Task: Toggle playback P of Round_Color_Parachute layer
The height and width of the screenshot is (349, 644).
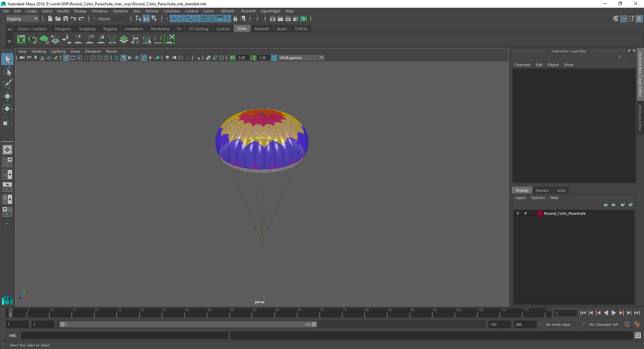Action: [x=526, y=213]
